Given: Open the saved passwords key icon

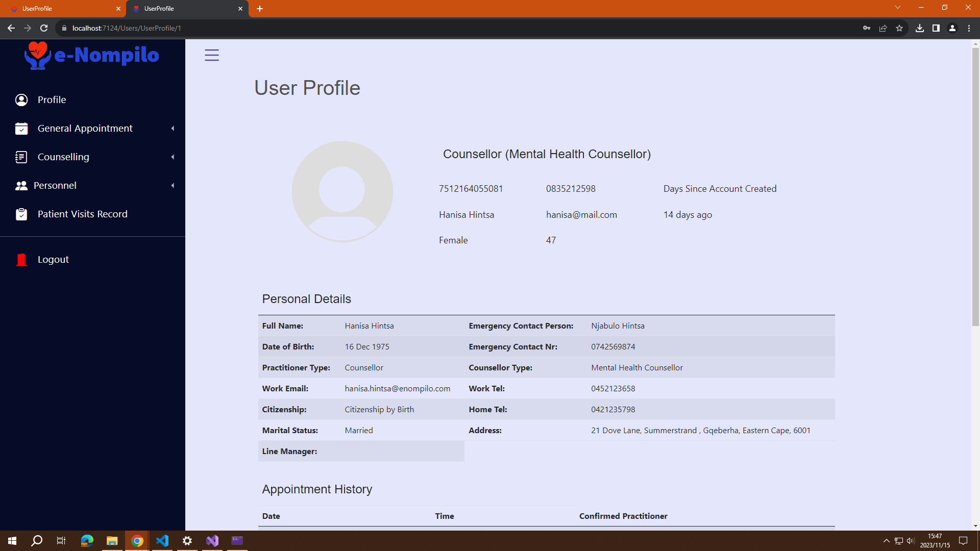Looking at the screenshot, I should (867, 28).
